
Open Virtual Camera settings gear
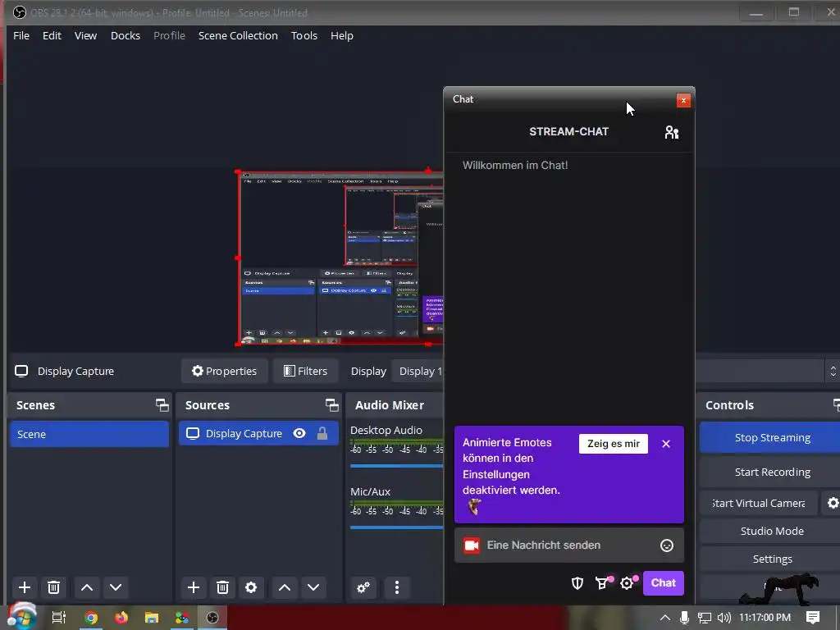(x=833, y=503)
